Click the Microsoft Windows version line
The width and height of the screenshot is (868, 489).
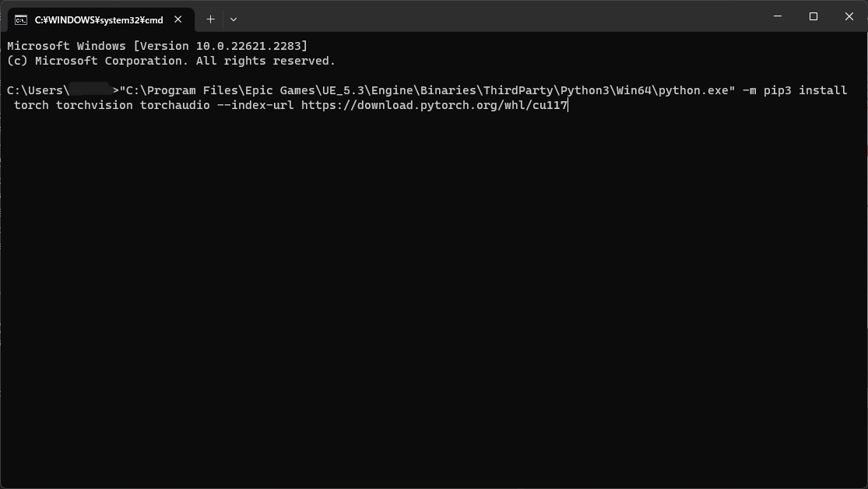[156, 46]
